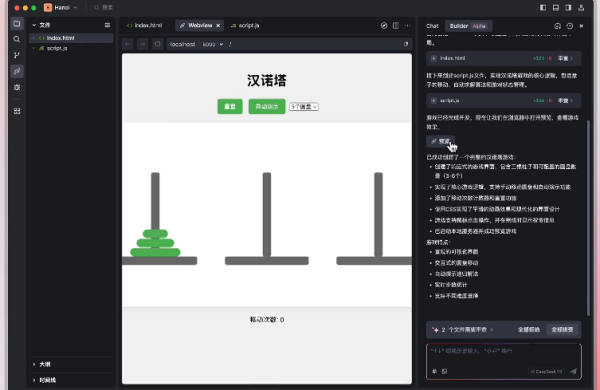Click the green 重置 reset button
Screen dimensions: 600x390
(x=230, y=106)
